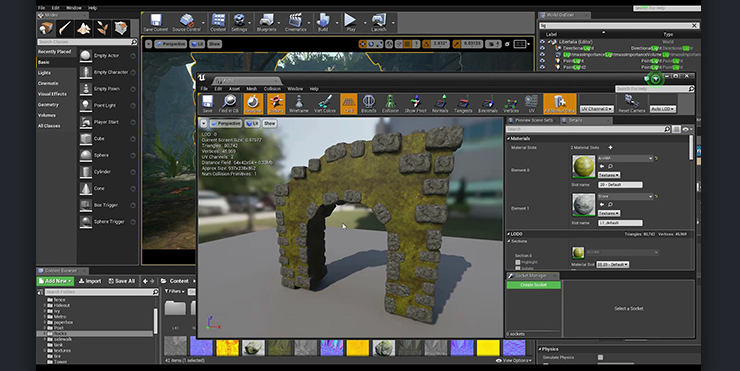Viewport: 740px width, 371px height.
Task: Select the Foliage mode icon
Action: tap(102, 28)
